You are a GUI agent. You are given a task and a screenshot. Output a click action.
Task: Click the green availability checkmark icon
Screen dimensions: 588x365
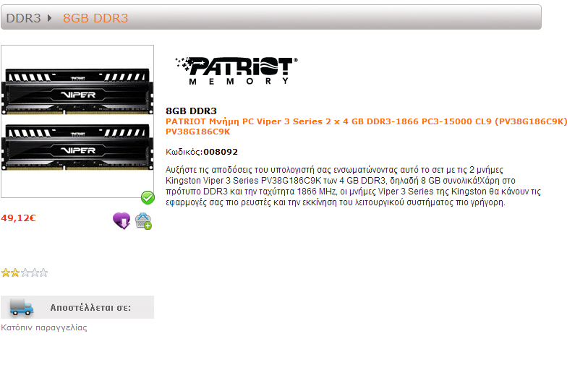pos(148,197)
